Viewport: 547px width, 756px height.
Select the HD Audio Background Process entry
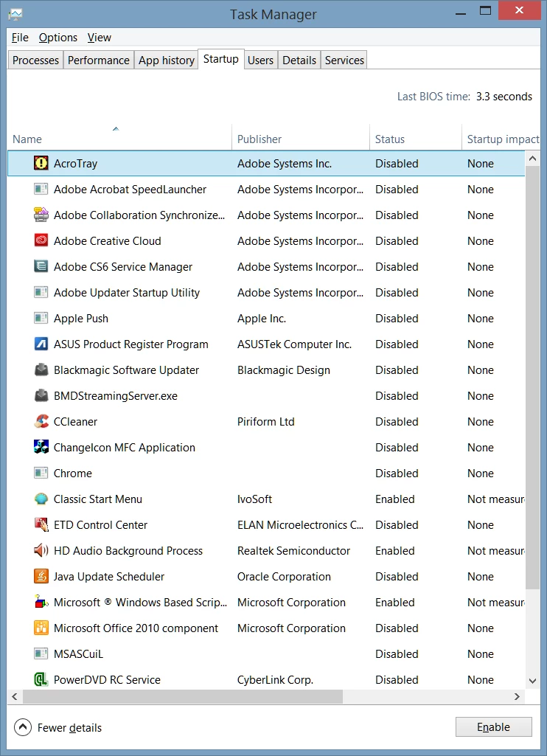128,551
